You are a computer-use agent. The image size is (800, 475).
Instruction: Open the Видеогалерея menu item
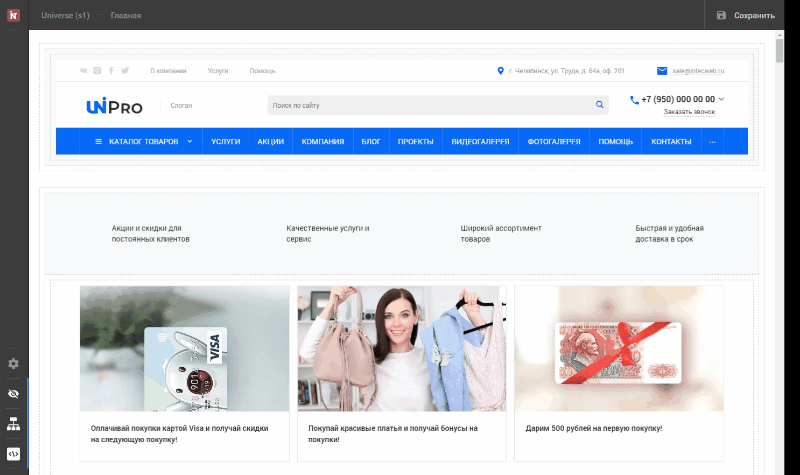(480, 142)
